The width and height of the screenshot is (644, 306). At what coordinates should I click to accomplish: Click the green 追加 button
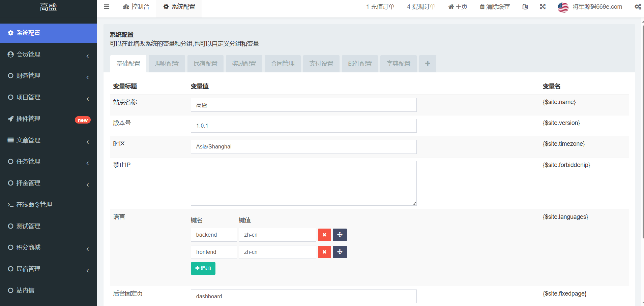pyautogui.click(x=203, y=269)
